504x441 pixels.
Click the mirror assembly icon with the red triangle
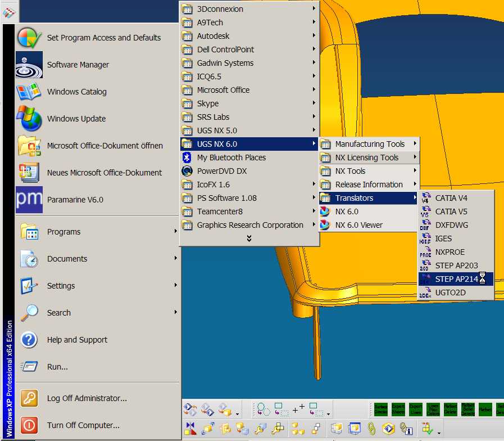tap(190, 429)
